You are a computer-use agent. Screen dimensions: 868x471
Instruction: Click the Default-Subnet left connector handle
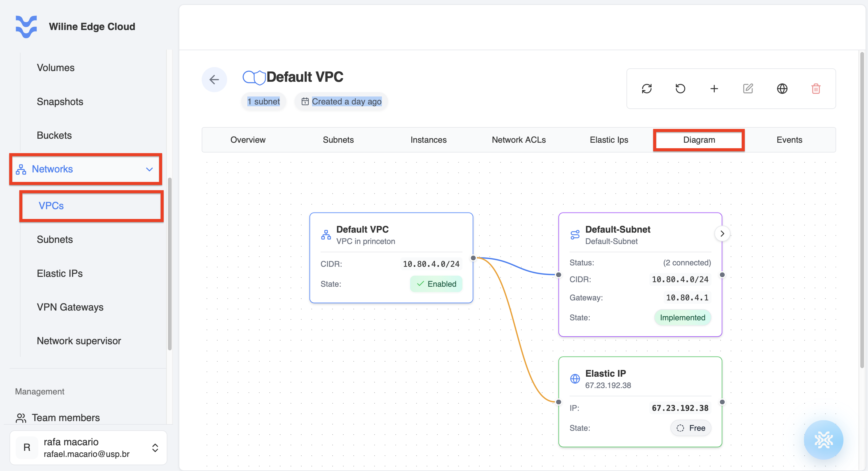pos(558,275)
